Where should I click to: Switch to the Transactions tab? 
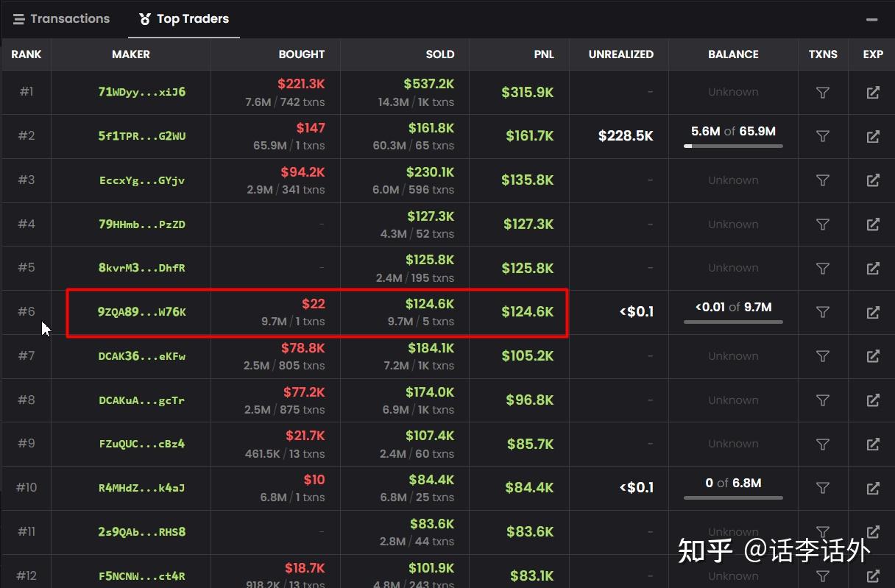click(x=70, y=18)
